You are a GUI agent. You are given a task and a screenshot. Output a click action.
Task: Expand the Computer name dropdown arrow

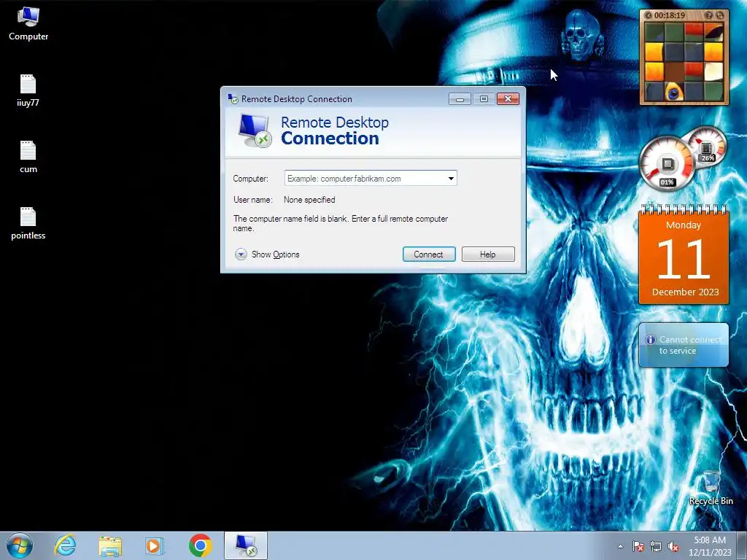click(451, 179)
